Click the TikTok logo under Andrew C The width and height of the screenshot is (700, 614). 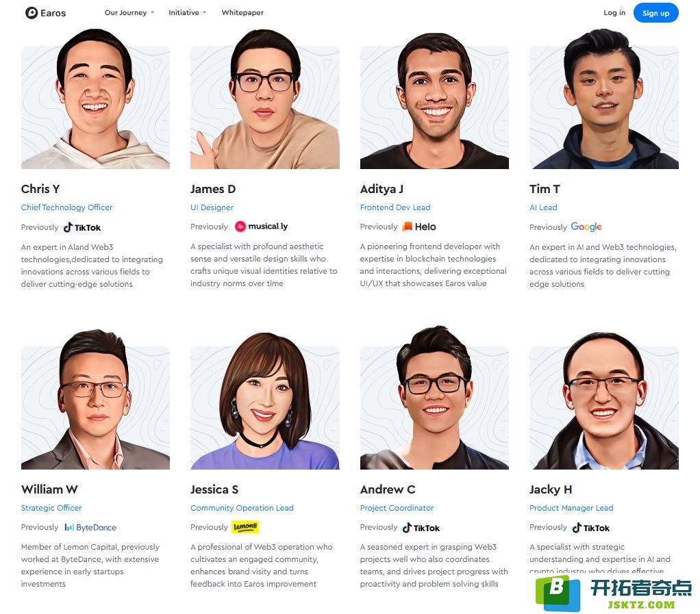pos(421,528)
